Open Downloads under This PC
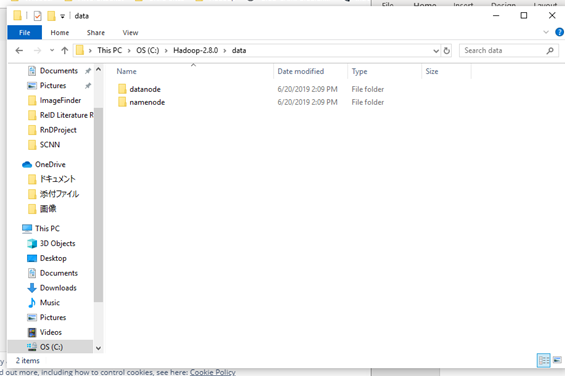 coord(58,288)
